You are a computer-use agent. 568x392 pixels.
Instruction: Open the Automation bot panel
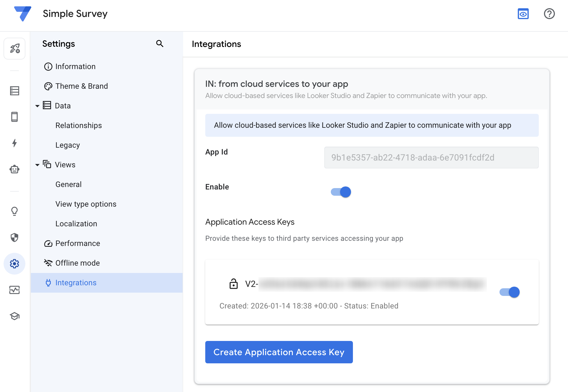click(14, 169)
